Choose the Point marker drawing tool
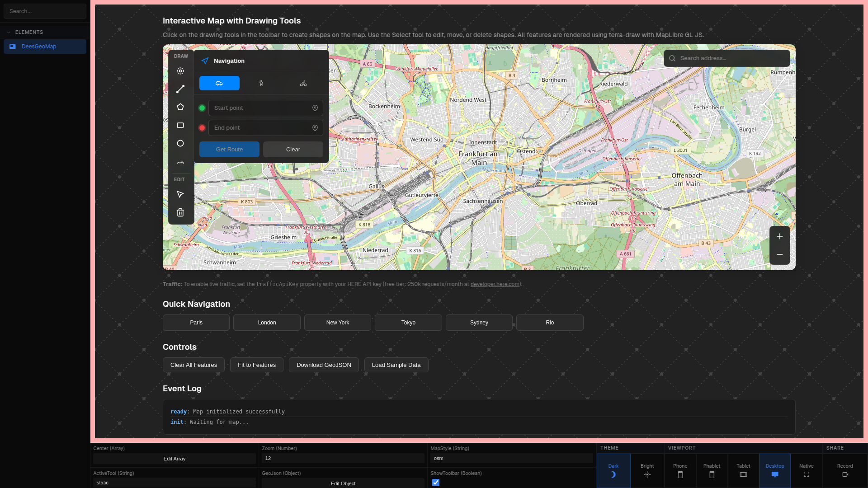This screenshot has height=488, width=868. click(x=180, y=71)
